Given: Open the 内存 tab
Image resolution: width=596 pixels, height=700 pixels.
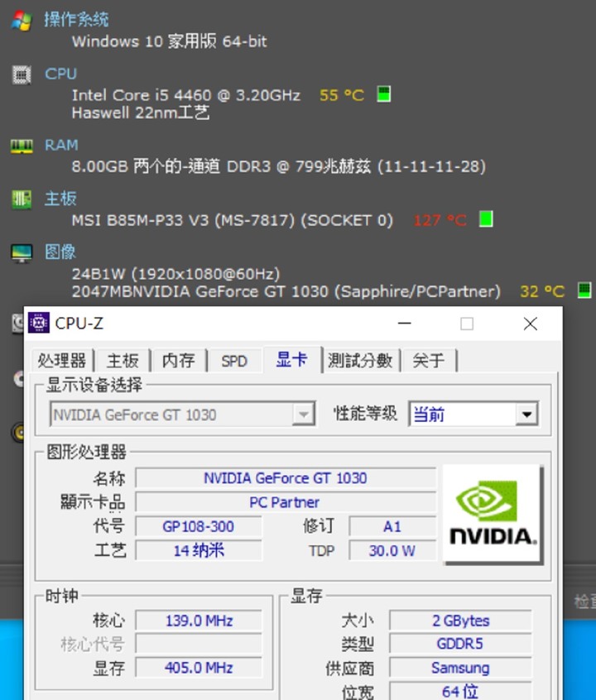Looking at the screenshot, I should pyautogui.click(x=178, y=360).
